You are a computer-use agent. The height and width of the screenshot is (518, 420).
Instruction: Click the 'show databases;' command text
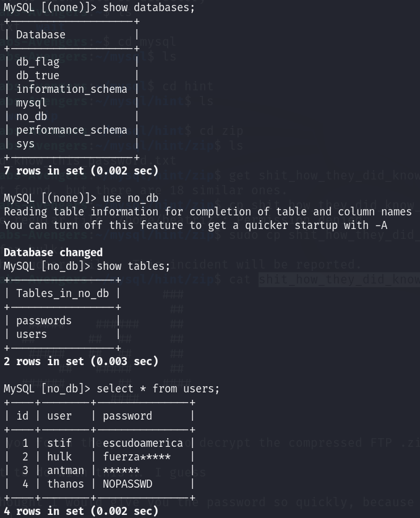149,7
